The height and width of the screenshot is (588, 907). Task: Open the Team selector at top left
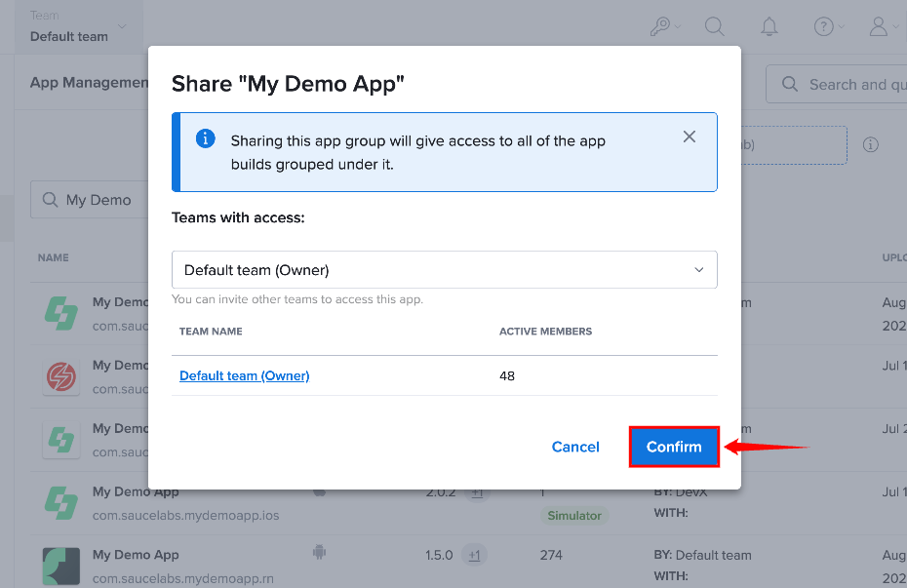click(78, 26)
